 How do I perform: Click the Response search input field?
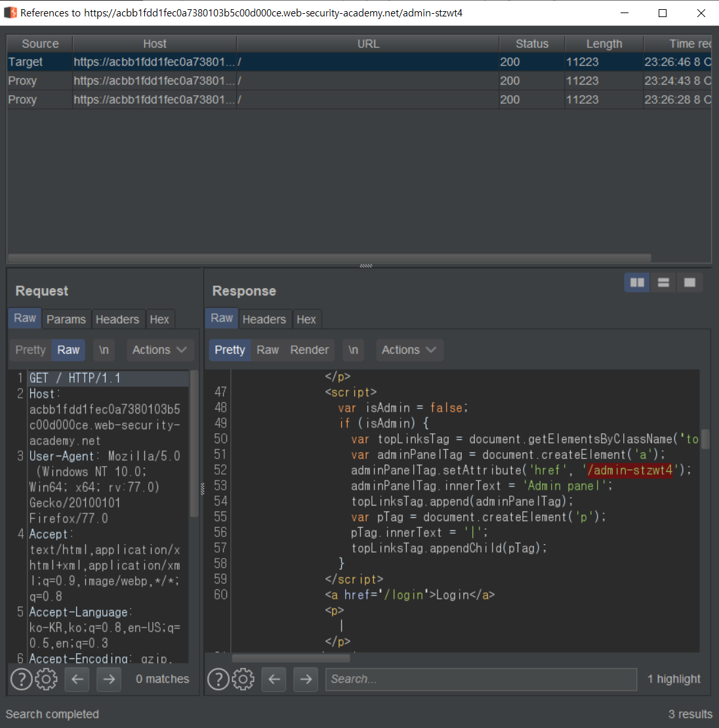click(480, 679)
